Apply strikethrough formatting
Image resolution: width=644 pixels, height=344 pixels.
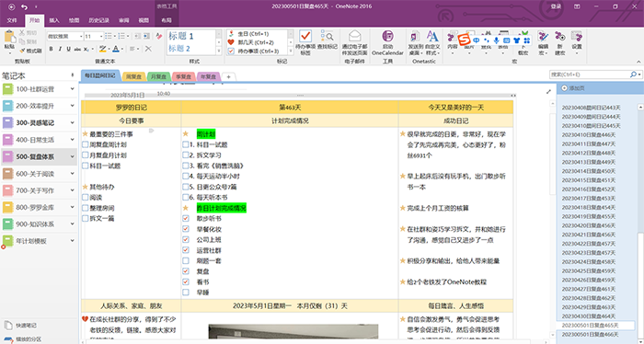[77, 50]
